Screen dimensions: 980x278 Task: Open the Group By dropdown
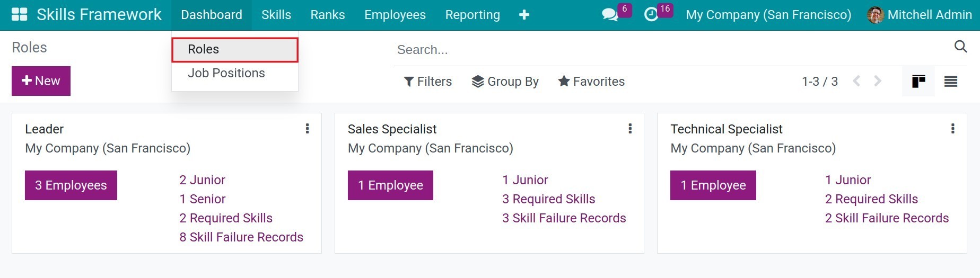coord(505,82)
